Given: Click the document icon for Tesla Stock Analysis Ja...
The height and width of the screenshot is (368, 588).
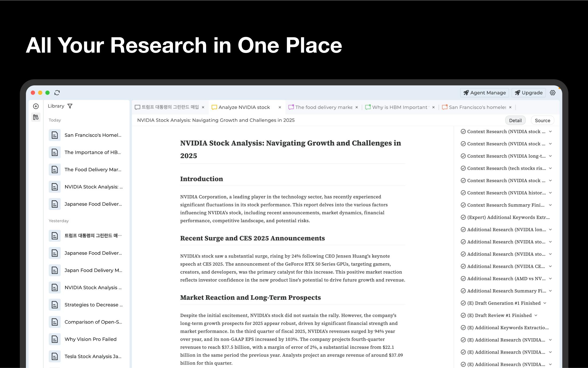Looking at the screenshot, I should [55, 356].
